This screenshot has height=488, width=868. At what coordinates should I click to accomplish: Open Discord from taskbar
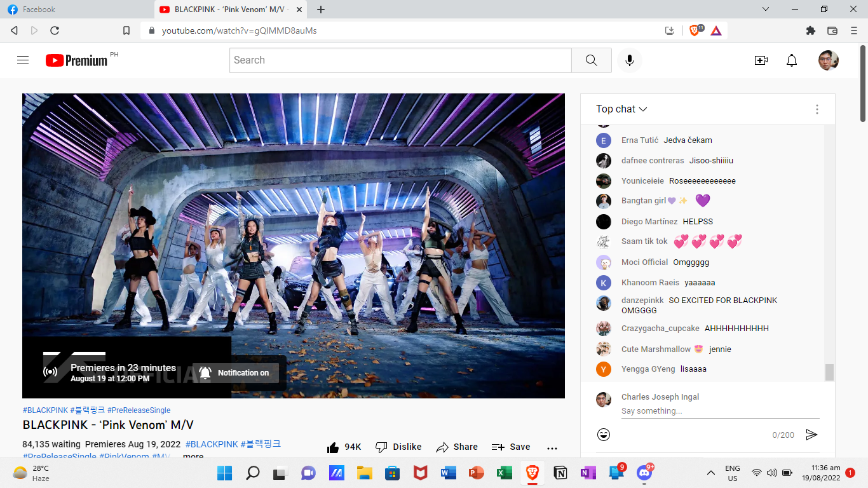tap(644, 473)
